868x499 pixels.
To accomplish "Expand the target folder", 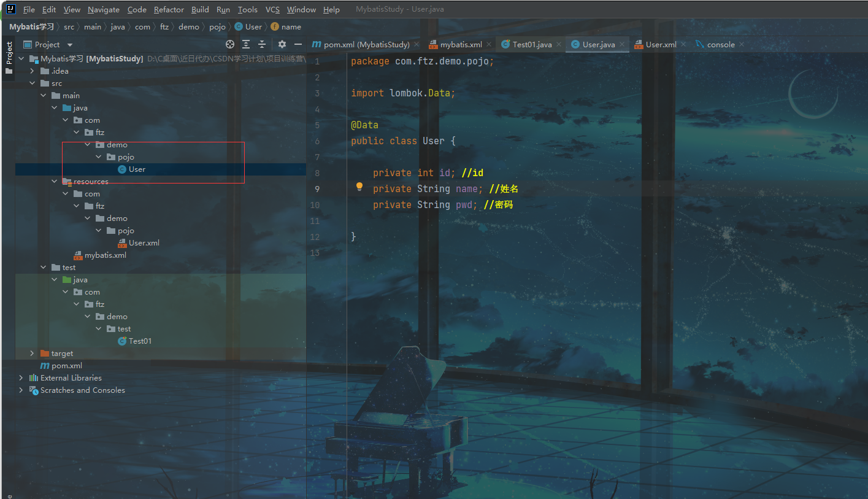I will click(x=32, y=353).
